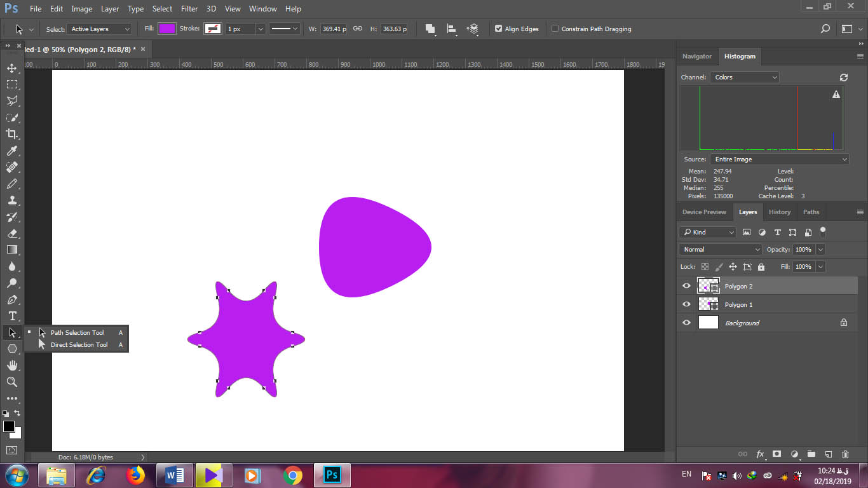This screenshot has height=488, width=868.
Task: Select the Eyedropper tool
Action: (x=12, y=151)
